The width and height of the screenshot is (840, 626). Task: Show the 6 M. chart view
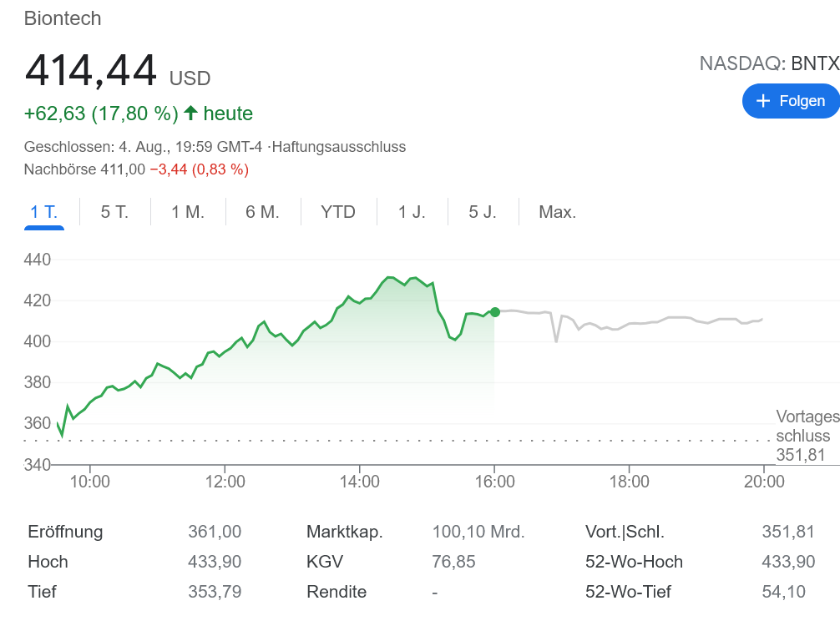click(262, 212)
